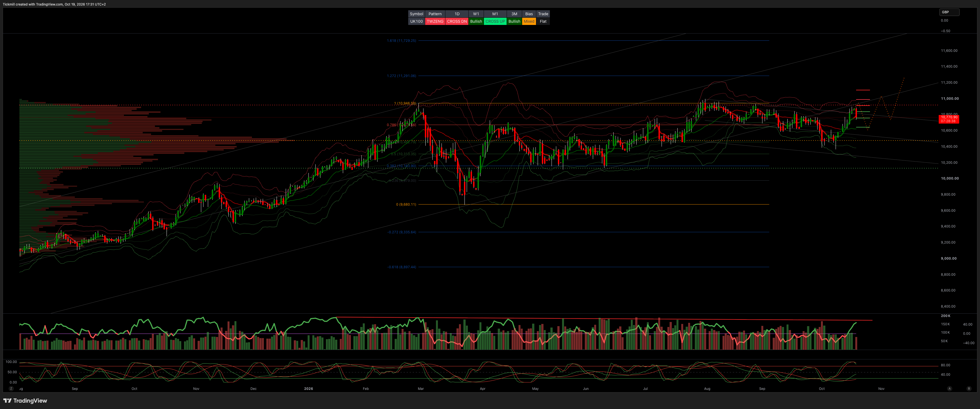
Task: Click the 2026 year label on time axis
Action: 308,388
